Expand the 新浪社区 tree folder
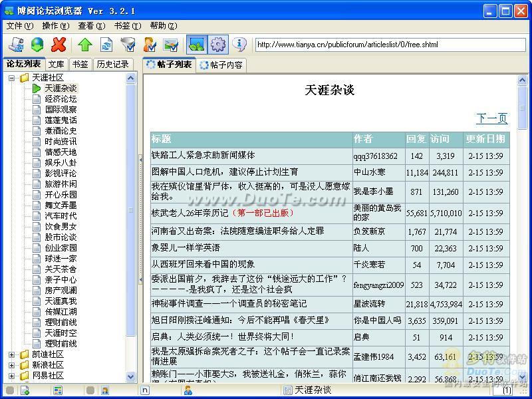The width and height of the screenshot is (532, 399). pyautogui.click(x=11, y=365)
